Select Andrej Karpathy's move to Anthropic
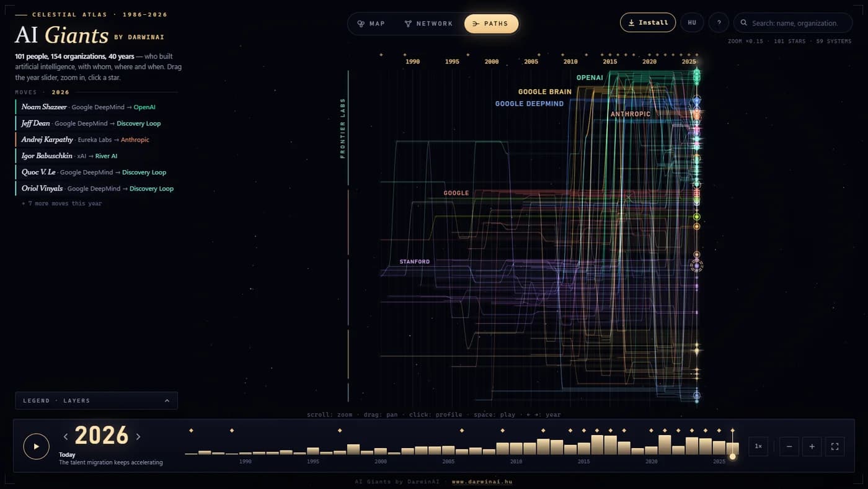The width and height of the screenshot is (868, 489). [96, 139]
